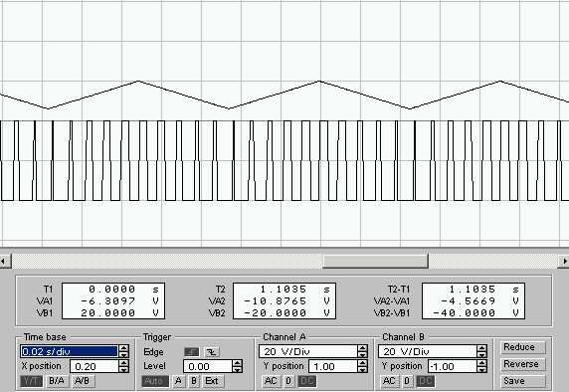The image size is (569, 392).
Task: Click the left scroll arrow of the waveform scrollbar
Action: tap(5, 261)
